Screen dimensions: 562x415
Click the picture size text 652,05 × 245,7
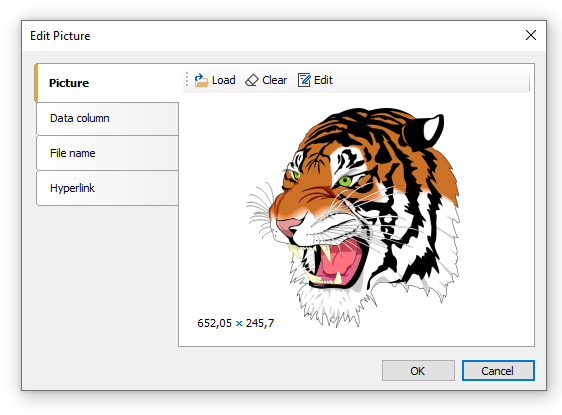[x=235, y=323]
